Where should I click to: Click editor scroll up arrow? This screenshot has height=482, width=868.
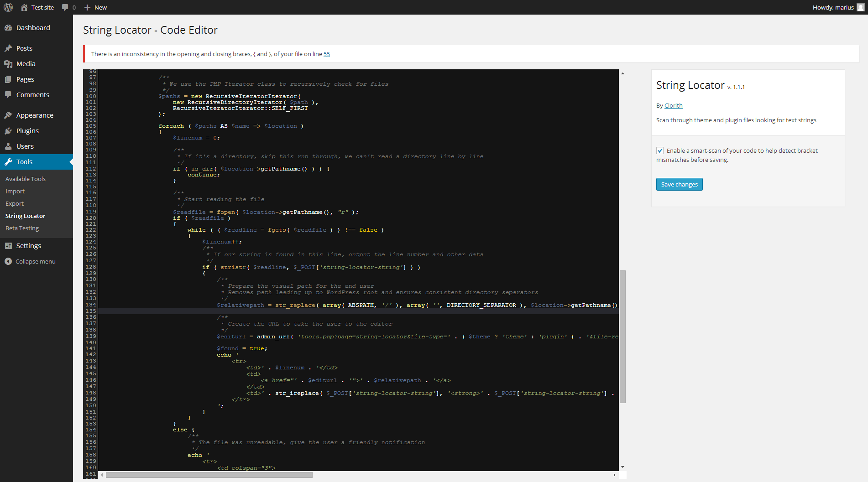tap(622, 73)
